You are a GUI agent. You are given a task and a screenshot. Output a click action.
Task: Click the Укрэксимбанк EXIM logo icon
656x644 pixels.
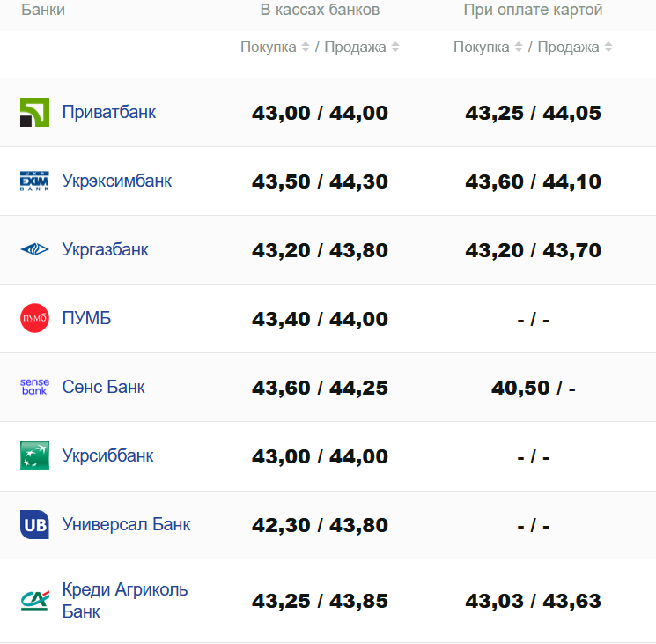tap(34, 181)
